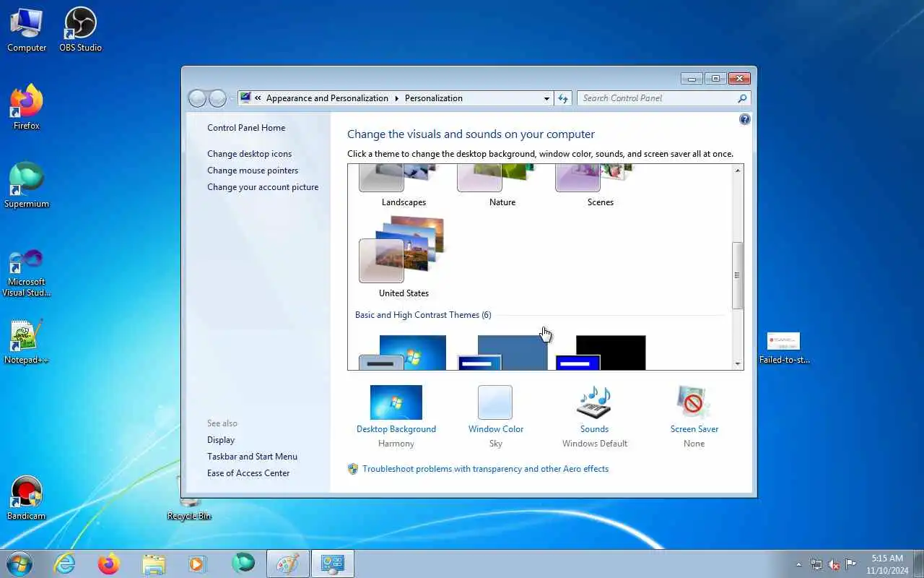Image resolution: width=924 pixels, height=578 pixels.
Task: Click the theme list scrollbar thumb
Action: pos(738,275)
